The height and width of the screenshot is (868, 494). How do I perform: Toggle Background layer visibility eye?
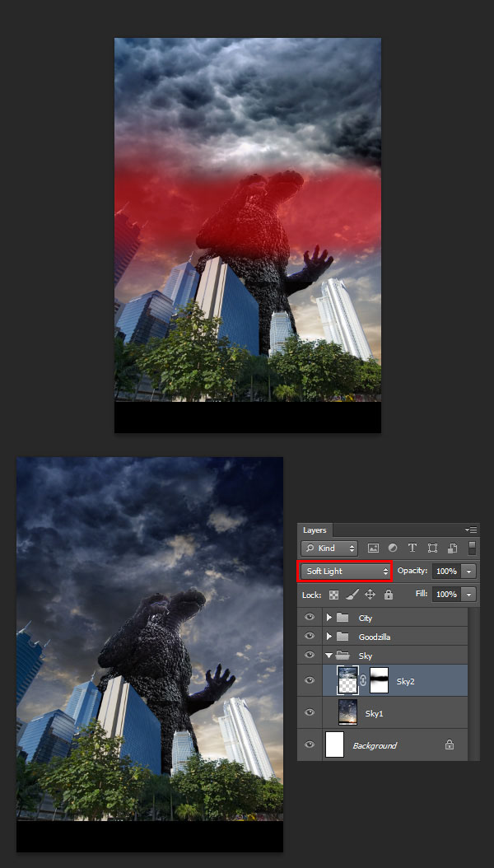[x=310, y=744]
